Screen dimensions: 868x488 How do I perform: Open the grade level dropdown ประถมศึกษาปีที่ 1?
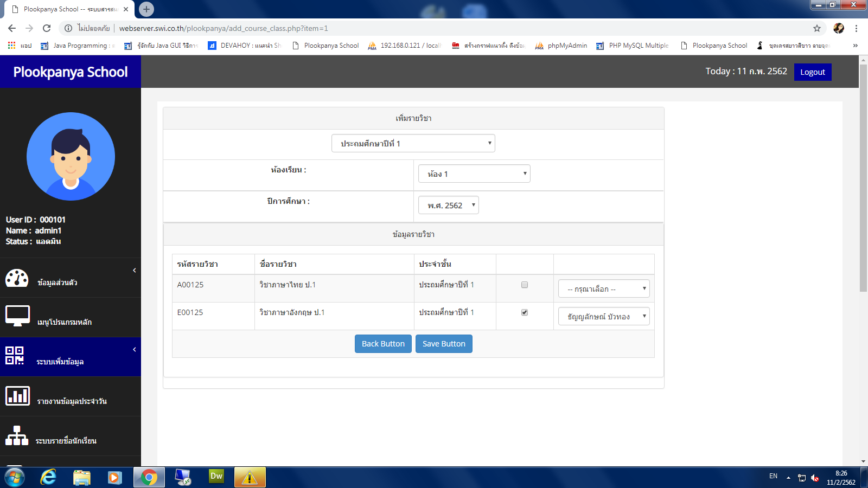[x=413, y=144]
